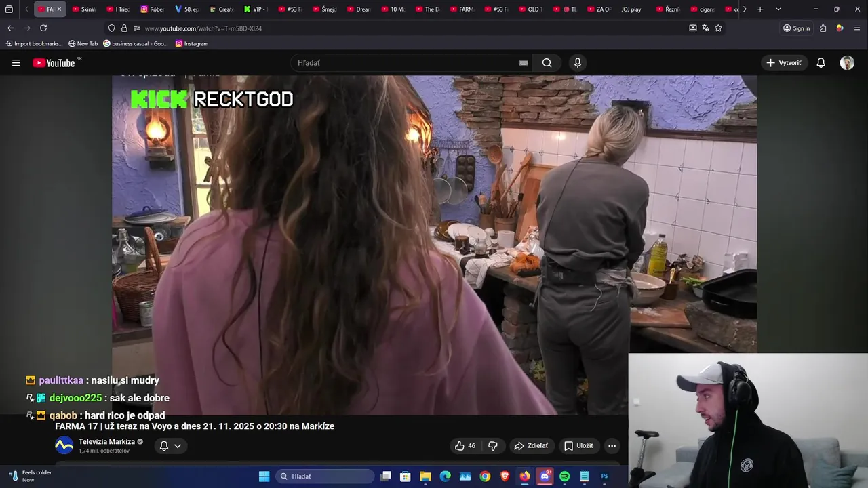Click Import bookmarks in the bookmarks bar
This screenshot has height=488, width=868.
point(34,43)
